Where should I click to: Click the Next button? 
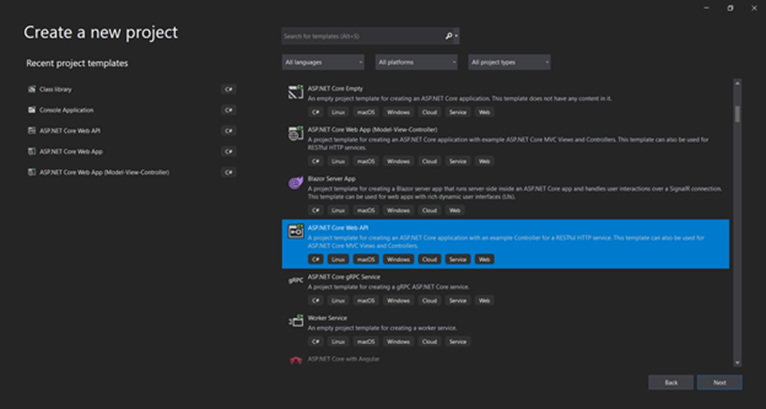720,382
